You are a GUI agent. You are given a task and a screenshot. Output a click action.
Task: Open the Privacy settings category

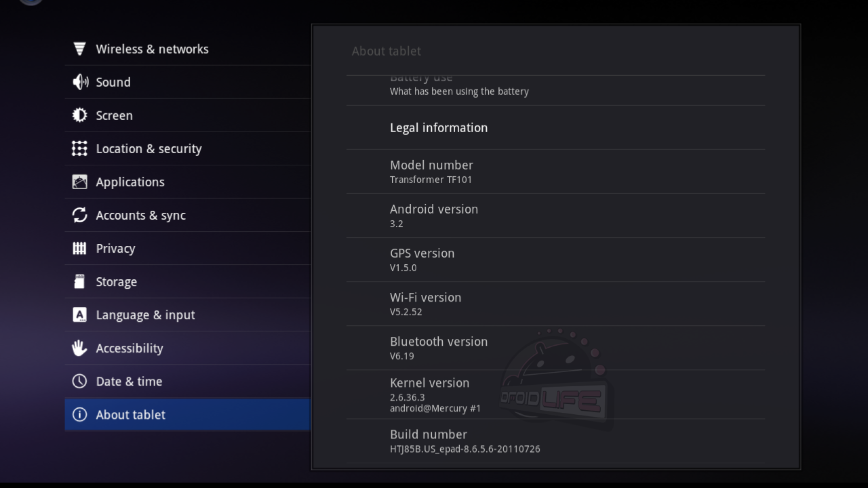pyautogui.click(x=187, y=248)
